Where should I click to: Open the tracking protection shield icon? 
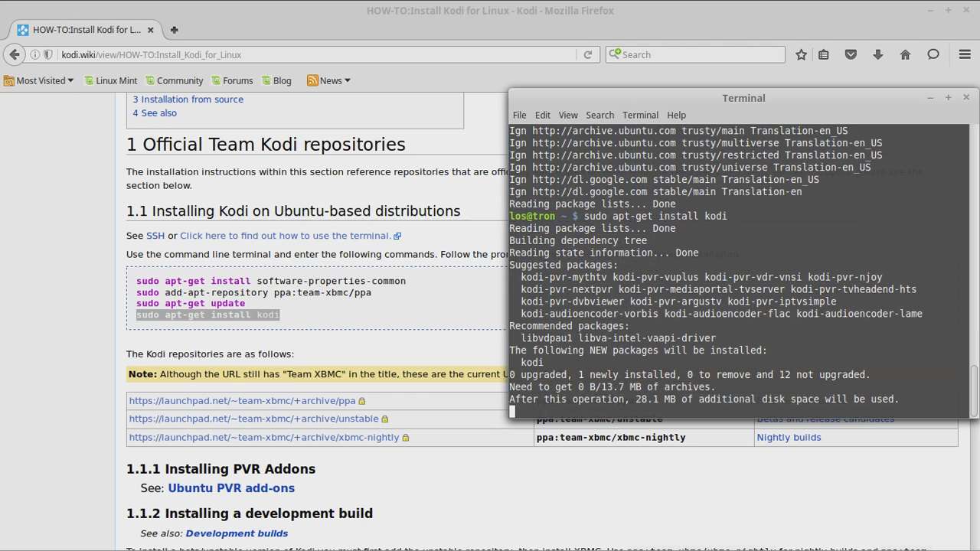coord(47,55)
